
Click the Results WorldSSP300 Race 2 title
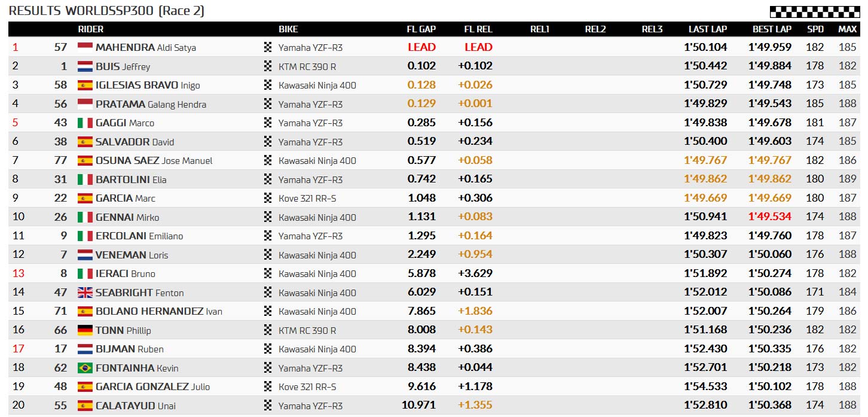(x=106, y=11)
